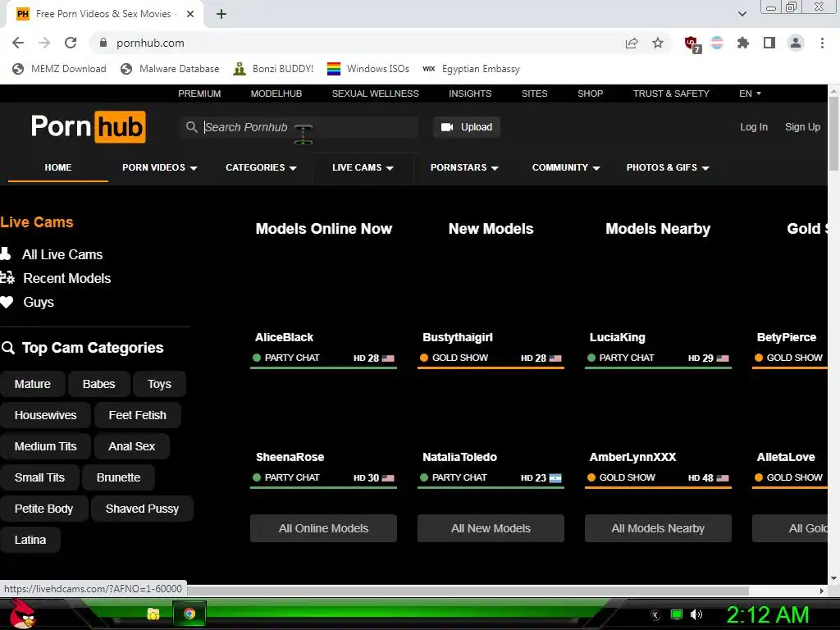This screenshot has width=840, height=630.
Task: Click the All Models Nearby button
Action: coord(658,528)
